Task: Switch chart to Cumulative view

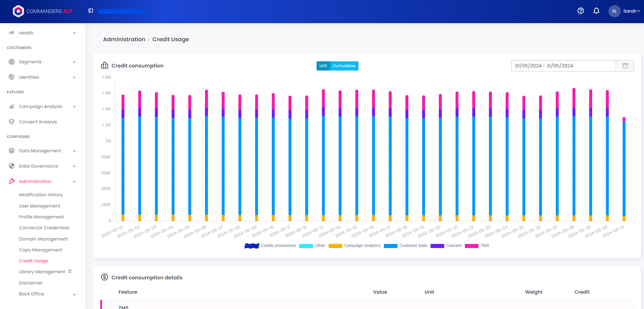Action: pos(344,66)
